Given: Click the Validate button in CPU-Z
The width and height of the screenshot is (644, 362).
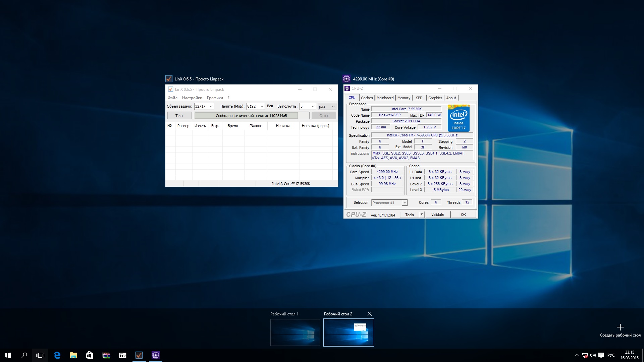Looking at the screenshot, I should click(437, 215).
